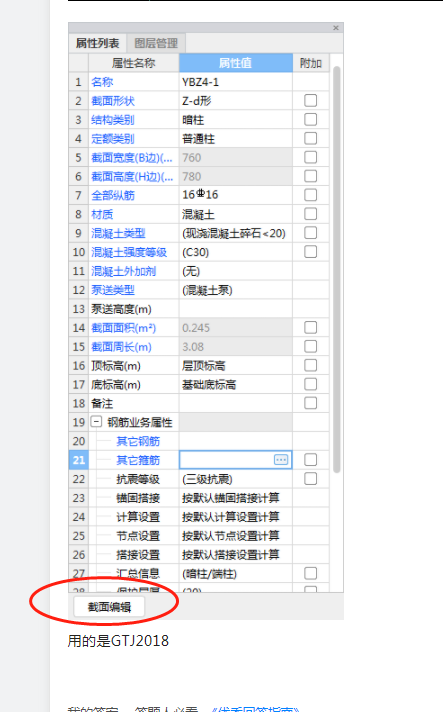Image resolution: width=443 pixels, height=712 pixels.
Task: Select the 全部纵筋 property name
Action: (113, 195)
